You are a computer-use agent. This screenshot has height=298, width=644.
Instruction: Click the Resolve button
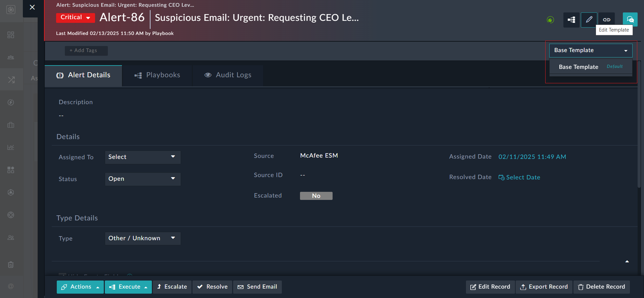[212, 287]
